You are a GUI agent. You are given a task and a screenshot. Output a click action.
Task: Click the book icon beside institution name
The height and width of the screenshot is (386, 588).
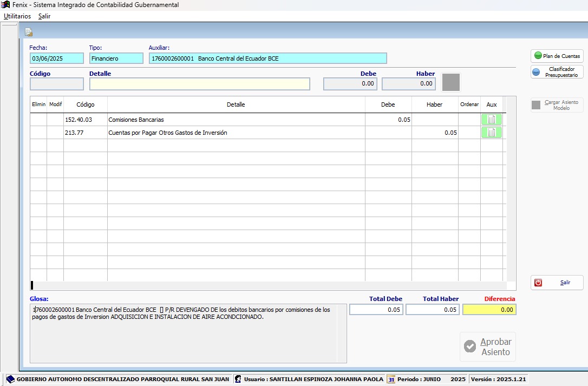tap(10, 380)
